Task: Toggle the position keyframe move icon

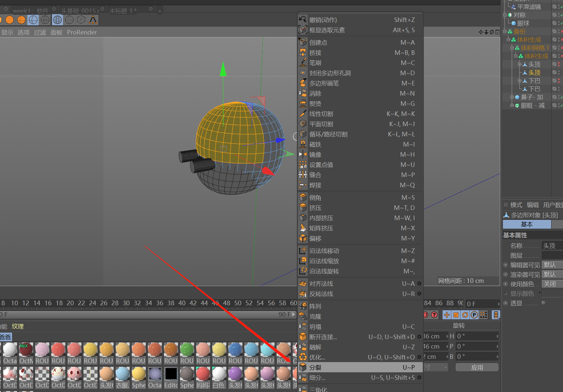Action: pos(447,315)
